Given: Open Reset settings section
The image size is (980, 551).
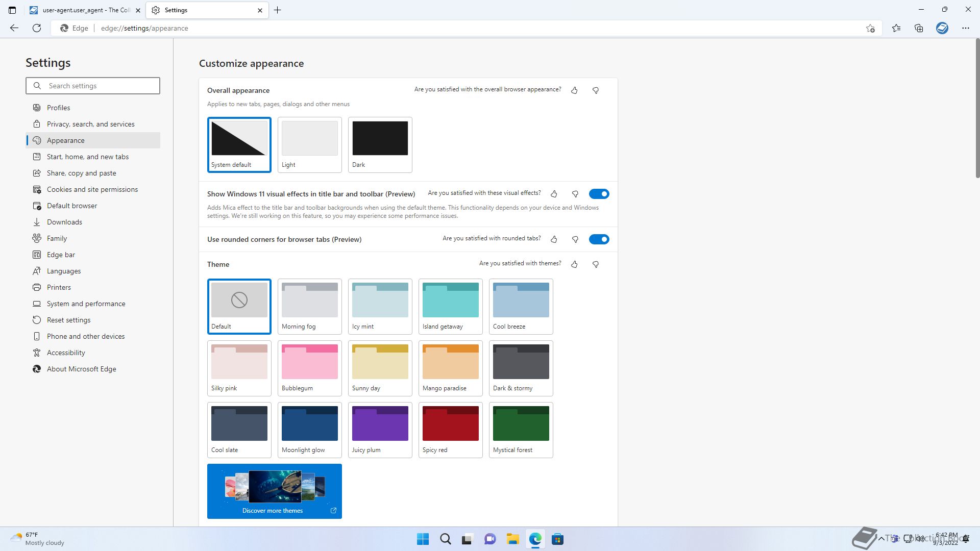Looking at the screenshot, I should (93, 320).
